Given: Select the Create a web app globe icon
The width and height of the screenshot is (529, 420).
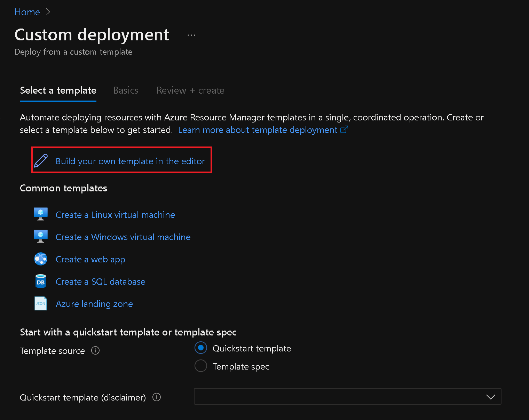Looking at the screenshot, I should [41, 259].
